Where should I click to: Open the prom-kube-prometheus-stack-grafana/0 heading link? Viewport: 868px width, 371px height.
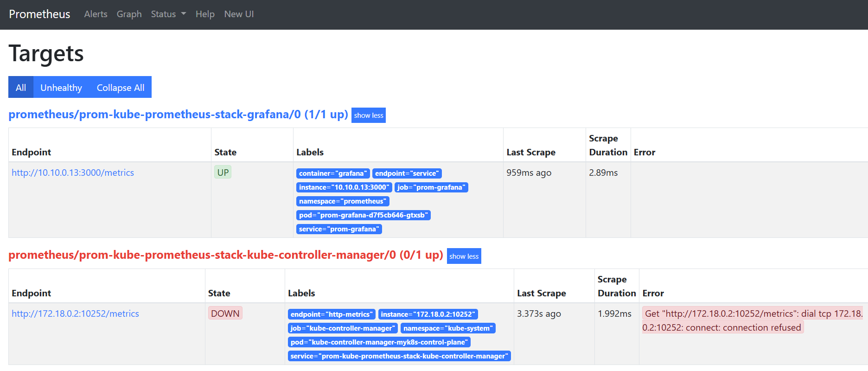click(x=178, y=115)
